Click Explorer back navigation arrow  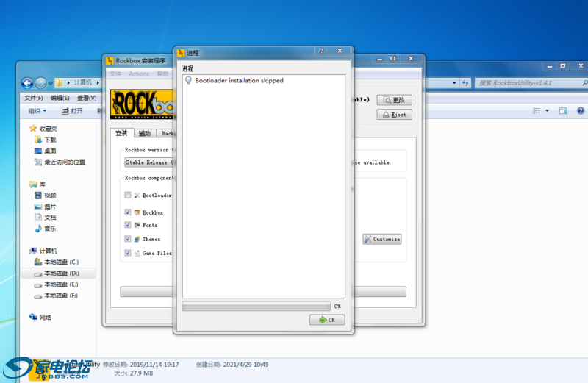[x=27, y=83]
